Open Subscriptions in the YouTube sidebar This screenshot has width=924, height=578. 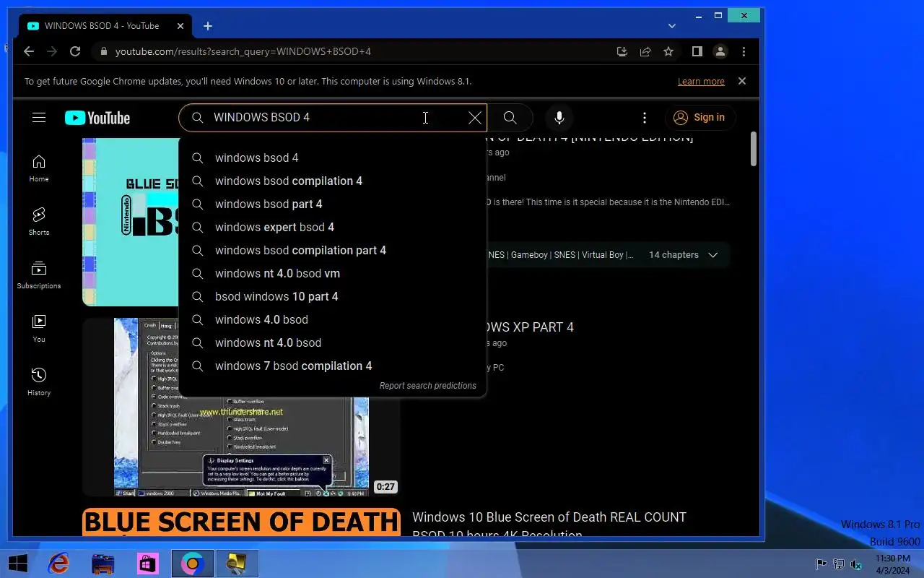[x=39, y=275]
